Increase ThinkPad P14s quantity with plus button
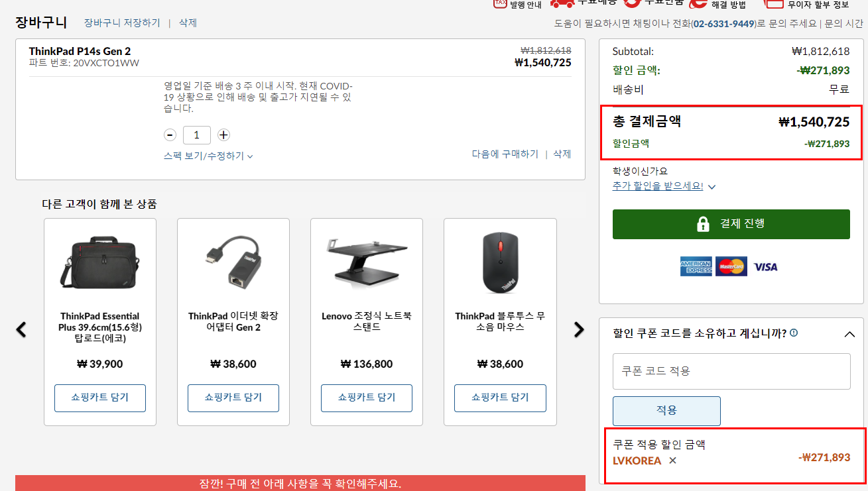This screenshot has width=868, height=491. [223, 135]
